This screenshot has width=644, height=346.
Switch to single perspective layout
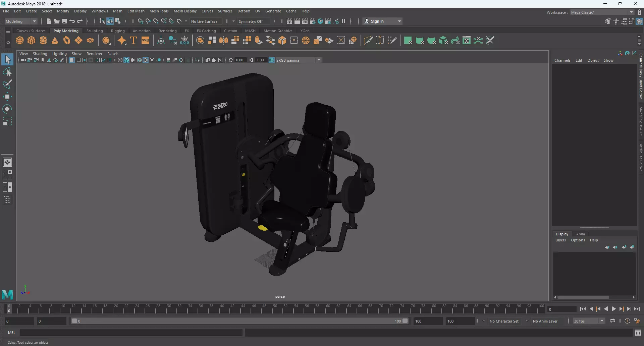pyautogui.click(x=7, y=162)
